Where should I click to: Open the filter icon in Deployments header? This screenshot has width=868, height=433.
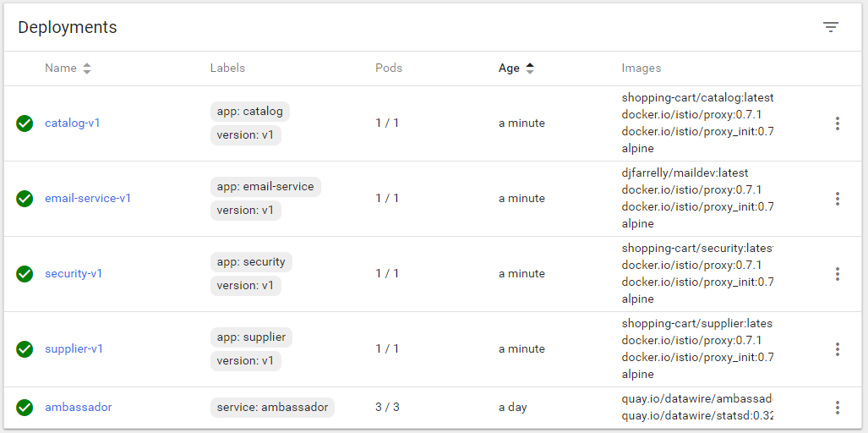coord(831,27)
